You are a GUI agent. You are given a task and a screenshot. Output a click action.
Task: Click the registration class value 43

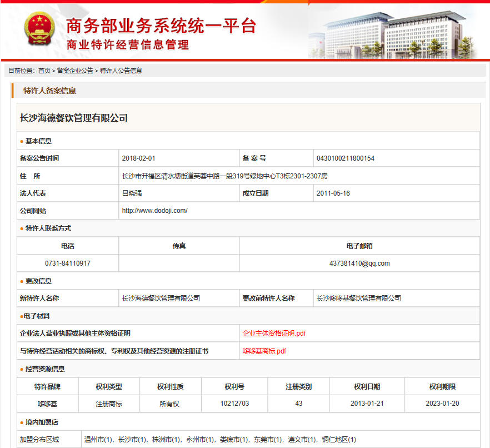click(299, 404)
